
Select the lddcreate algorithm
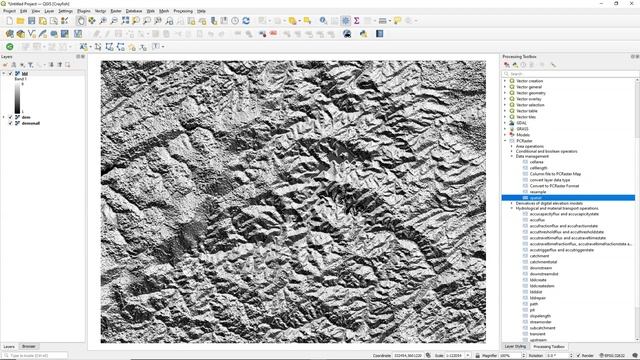(x=538, y=280)
